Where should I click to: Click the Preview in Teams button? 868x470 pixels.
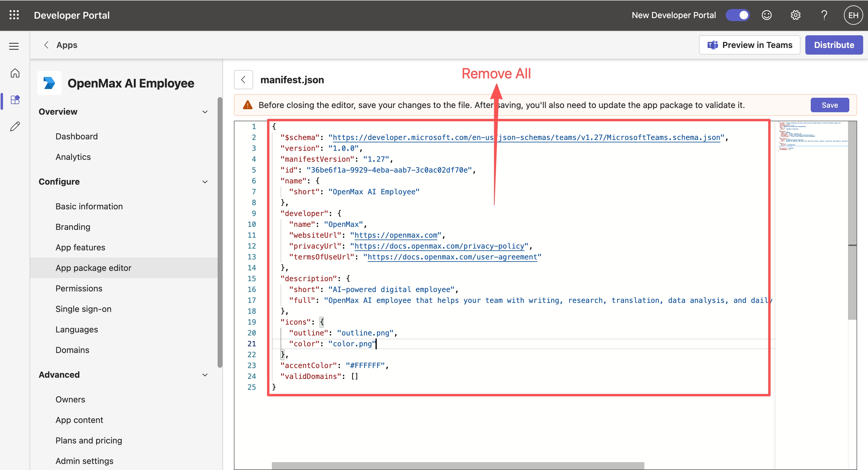point(749,45)
